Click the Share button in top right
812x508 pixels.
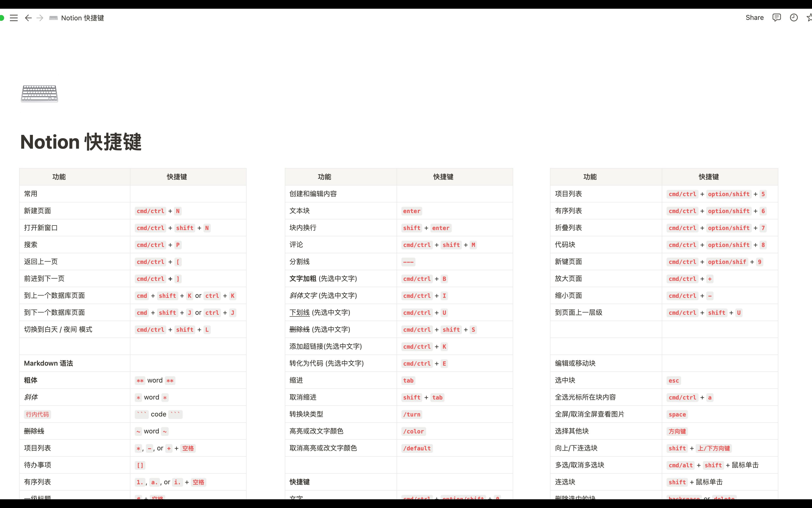[x=755, y=18]
